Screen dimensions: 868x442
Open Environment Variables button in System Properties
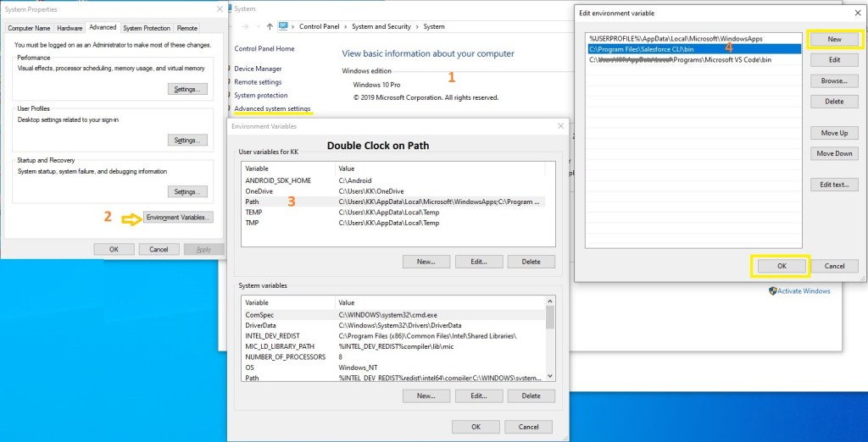coord(178,217)
